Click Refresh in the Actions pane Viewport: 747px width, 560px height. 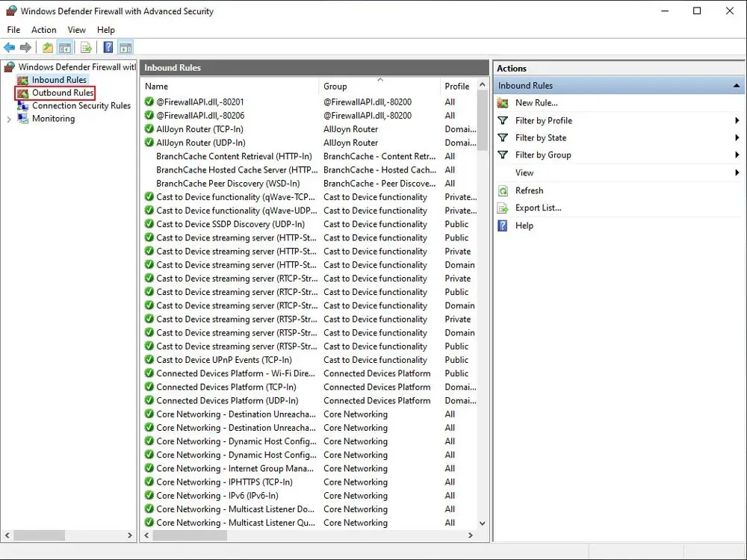[x=530, y=190]
